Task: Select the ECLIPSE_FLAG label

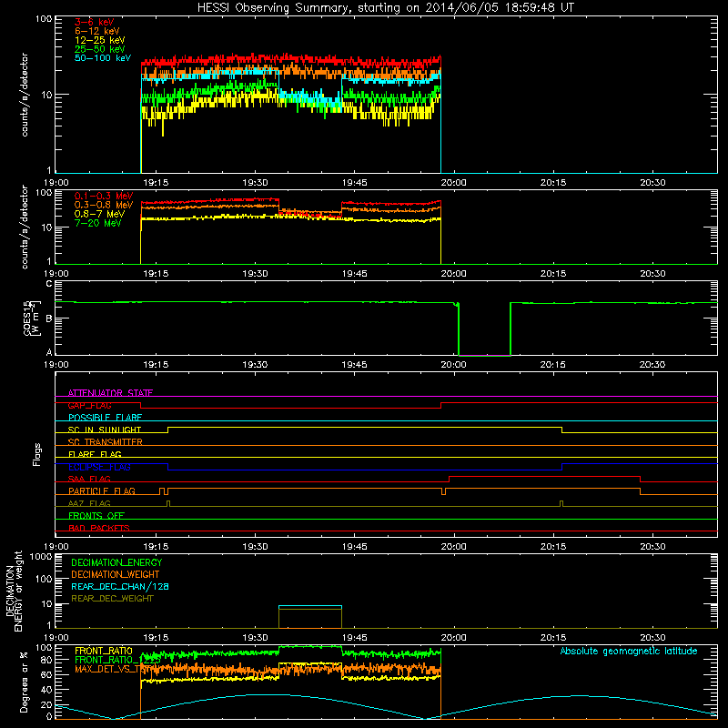Action: tap(99, 467)
